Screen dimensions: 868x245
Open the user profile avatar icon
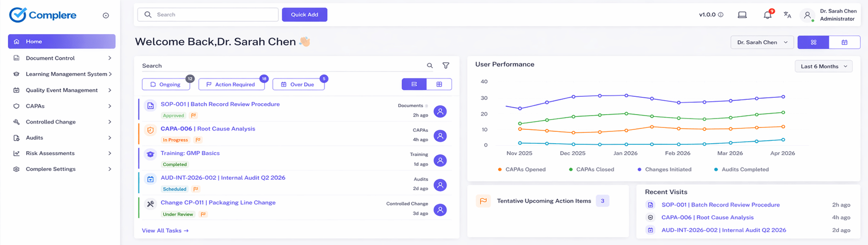(808, 15)
